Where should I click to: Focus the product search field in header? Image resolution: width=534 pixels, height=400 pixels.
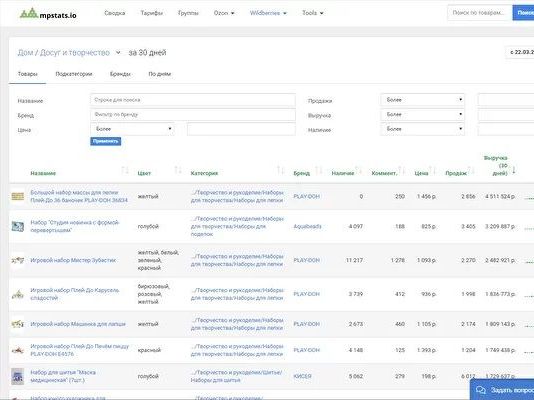pyautogui.click(x=480, y=13)
